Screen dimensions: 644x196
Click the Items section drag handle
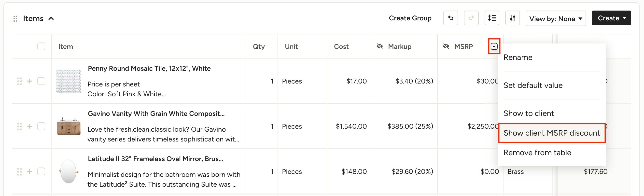tap(15, 18)
